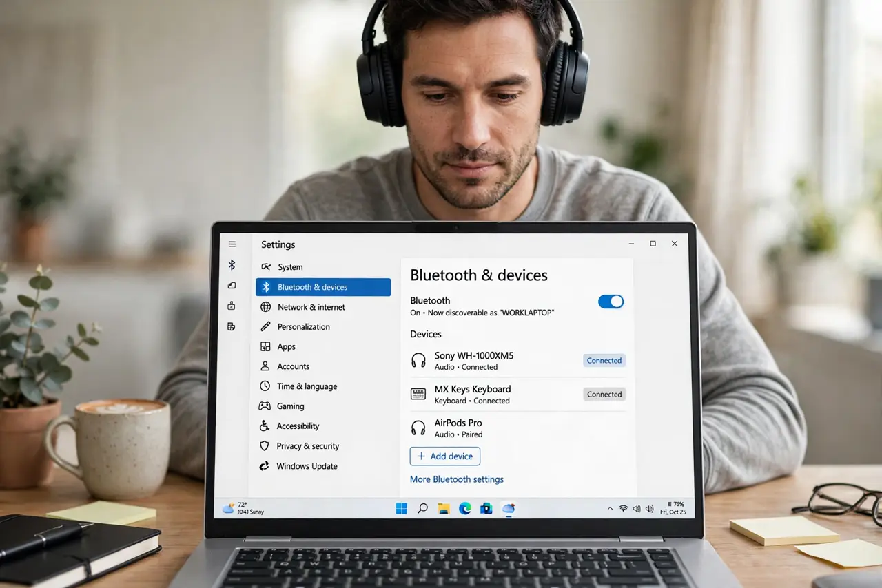This screenshot has height=588, width=882.
Task: Open the clock showing Fri, Oct 25
Action: click(673, 512)
